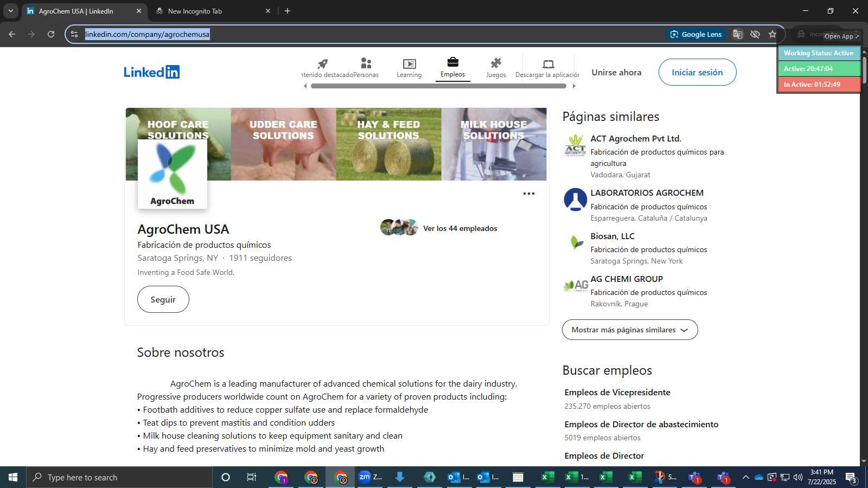The image size is (868, 488).
Task: Click the Seguir button
Action: 163,299
